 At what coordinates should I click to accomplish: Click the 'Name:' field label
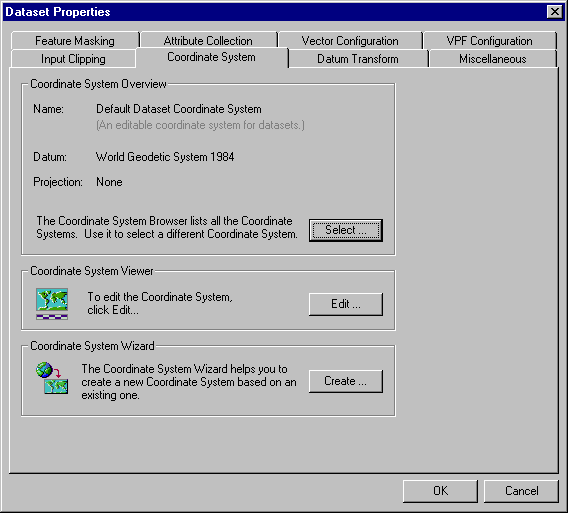coord(49,109)
